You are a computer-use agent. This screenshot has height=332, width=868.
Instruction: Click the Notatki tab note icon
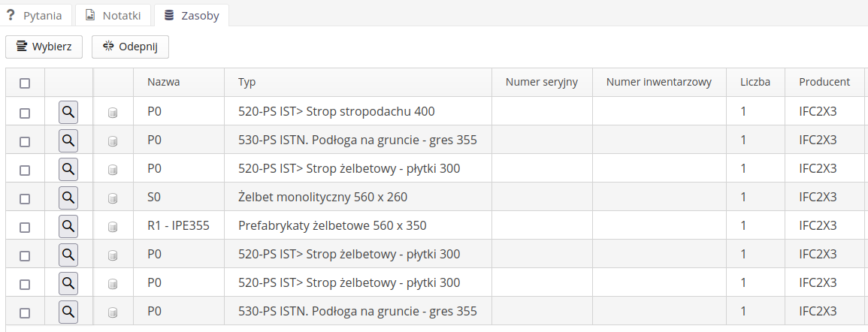(x=90, y=14)
